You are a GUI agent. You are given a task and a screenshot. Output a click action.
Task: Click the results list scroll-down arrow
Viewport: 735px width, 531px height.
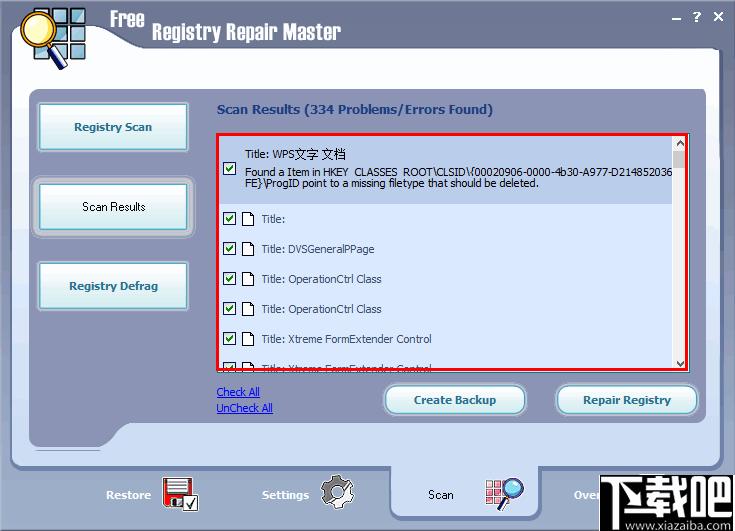[680, 364]
